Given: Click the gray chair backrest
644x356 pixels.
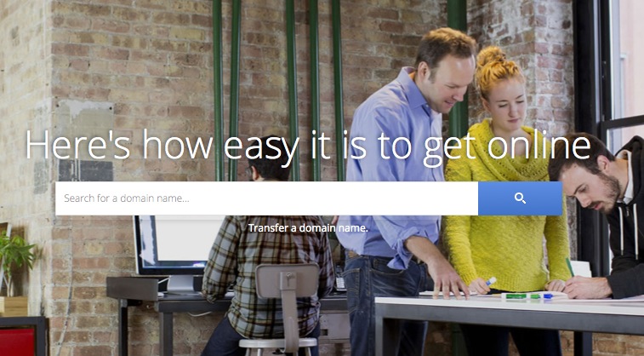Looking at the screenshot, I should [287, 280].
